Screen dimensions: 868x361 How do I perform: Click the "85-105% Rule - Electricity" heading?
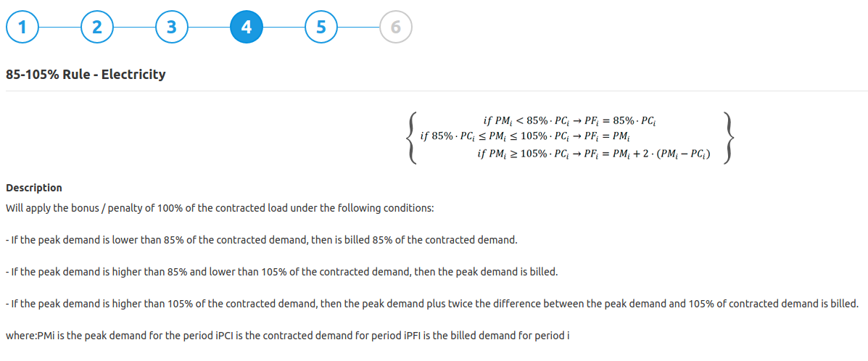point(86,74)
